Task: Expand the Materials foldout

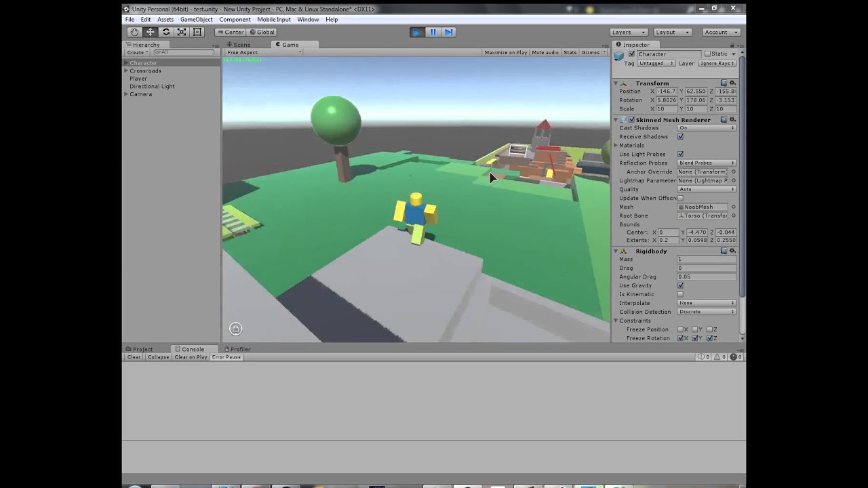Action: [616, 145]
